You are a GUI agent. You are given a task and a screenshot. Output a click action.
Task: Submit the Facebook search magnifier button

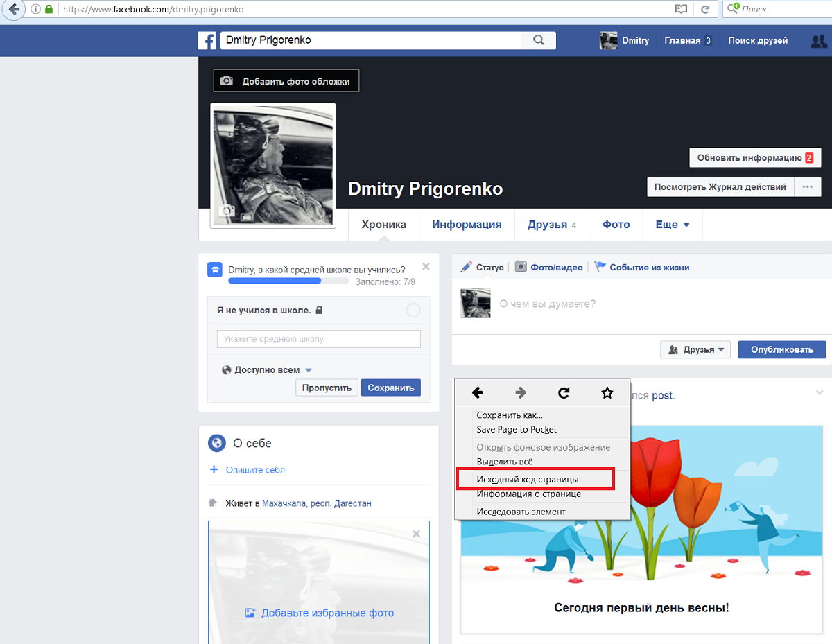pyautogui.click(x=539, y=40)
